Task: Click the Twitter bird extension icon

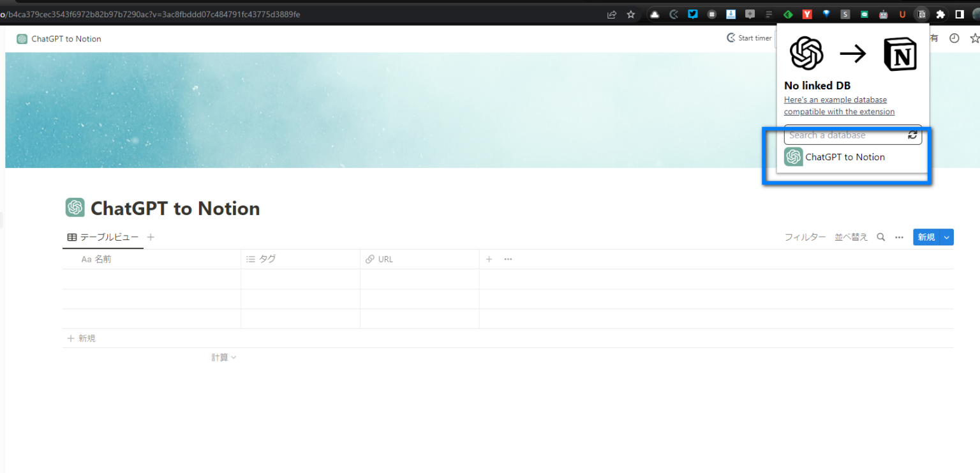Action: tap(693, 14)
